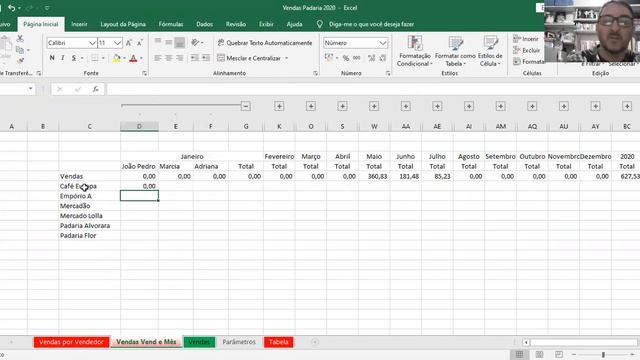The height and width of the screenshot is (360, 640).
Task: Switch to red Tabela sheet tab
Action: click(x=279, y=342)
